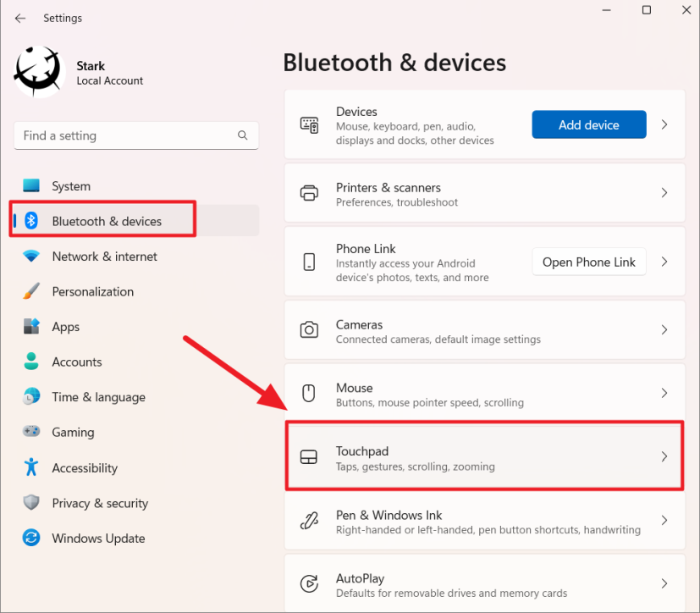Viewport: 700px width, 613px height.
Task: Click the Personalization paintbrush icon
Action: (x=31, y=291)
